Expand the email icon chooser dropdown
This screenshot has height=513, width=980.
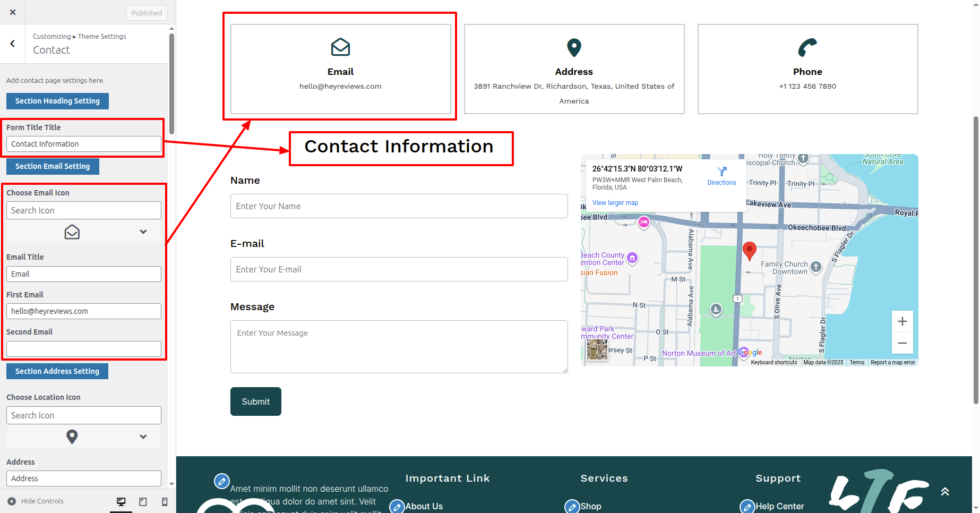(x=143, y=232)
